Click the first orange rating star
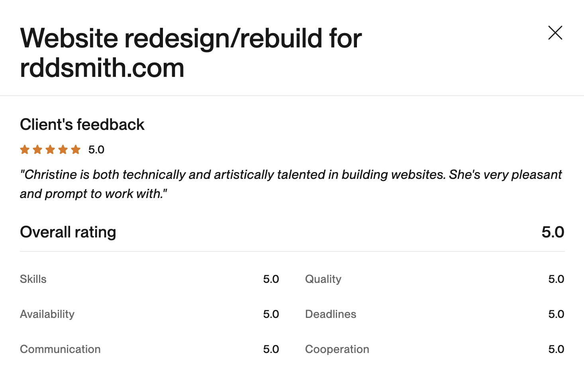 click(25, 150)
